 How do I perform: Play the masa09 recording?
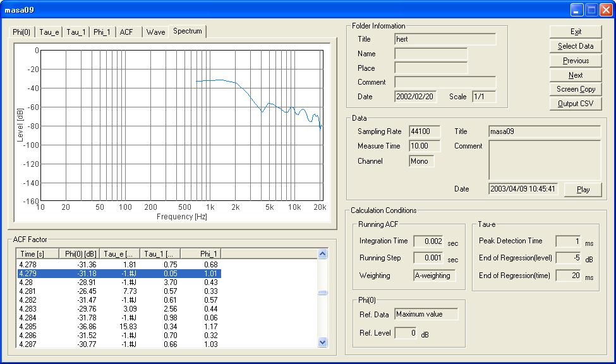(x=583, y=190)
